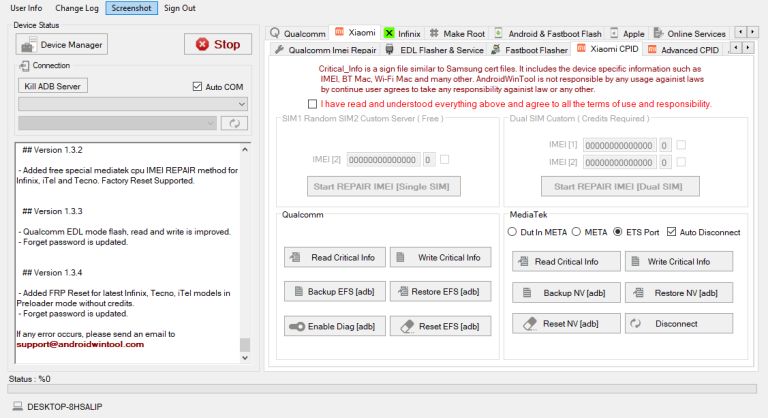Click the Mi icon on Xiaomi CPID tab
This screenshot has height=418, width=768.
(x=581, y=48)
